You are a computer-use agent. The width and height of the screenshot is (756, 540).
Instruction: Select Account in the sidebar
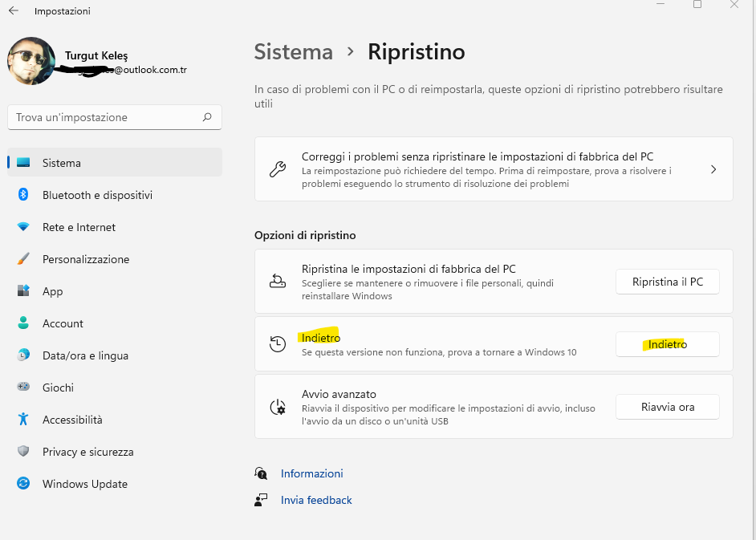[x=63, y=323]
